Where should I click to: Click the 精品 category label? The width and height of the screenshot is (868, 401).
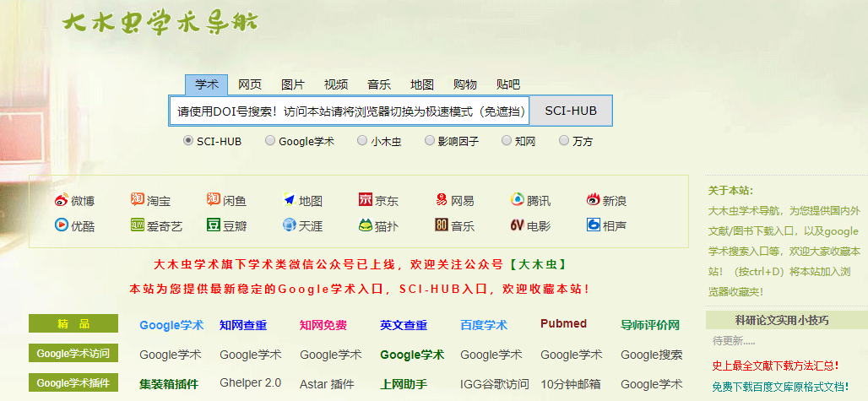tap(73, 323)
